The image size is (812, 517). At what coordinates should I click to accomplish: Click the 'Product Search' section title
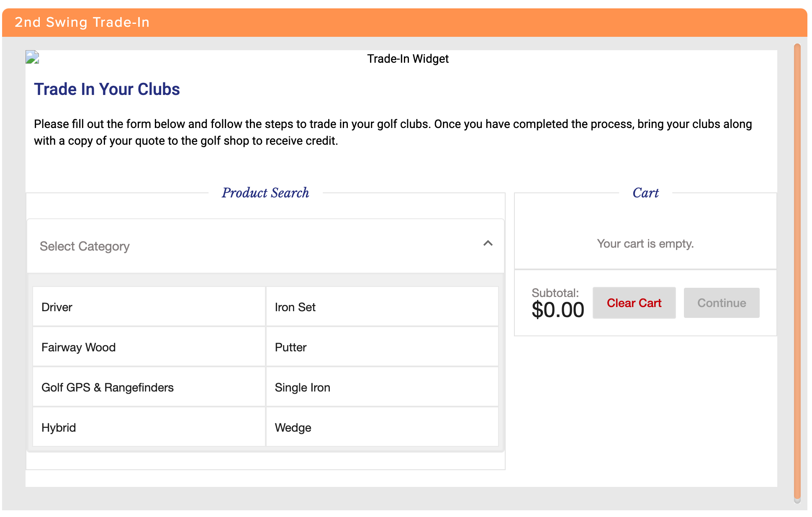click(265, 193)
